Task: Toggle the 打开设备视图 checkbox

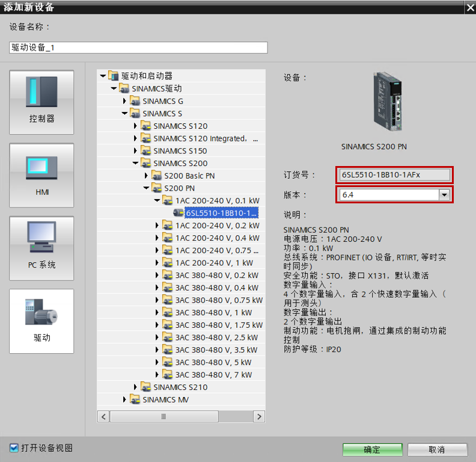Action: pos(14,448)
